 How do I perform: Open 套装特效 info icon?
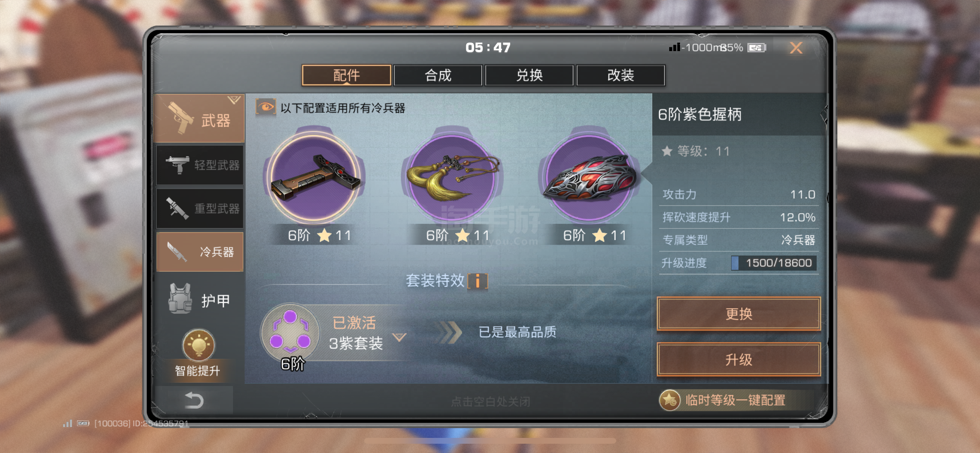click(478, 281)
